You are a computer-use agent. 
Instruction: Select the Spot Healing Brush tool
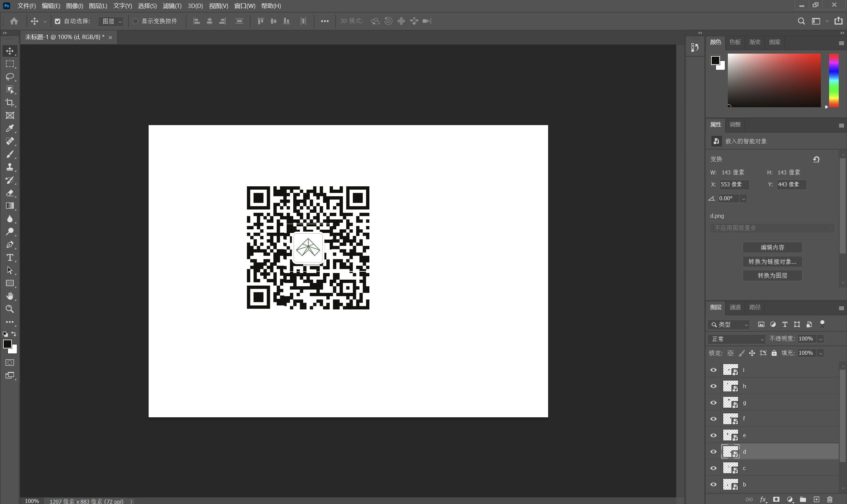pos(10,141)
